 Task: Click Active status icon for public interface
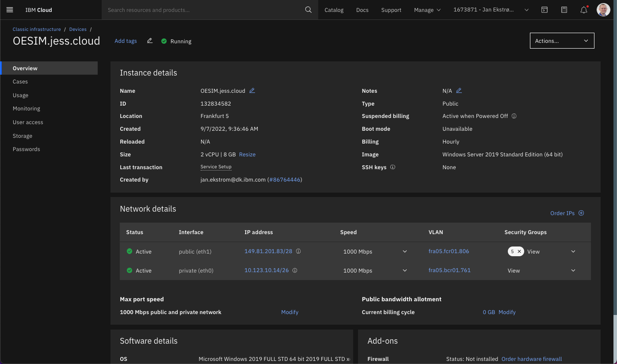click(129, 251)
